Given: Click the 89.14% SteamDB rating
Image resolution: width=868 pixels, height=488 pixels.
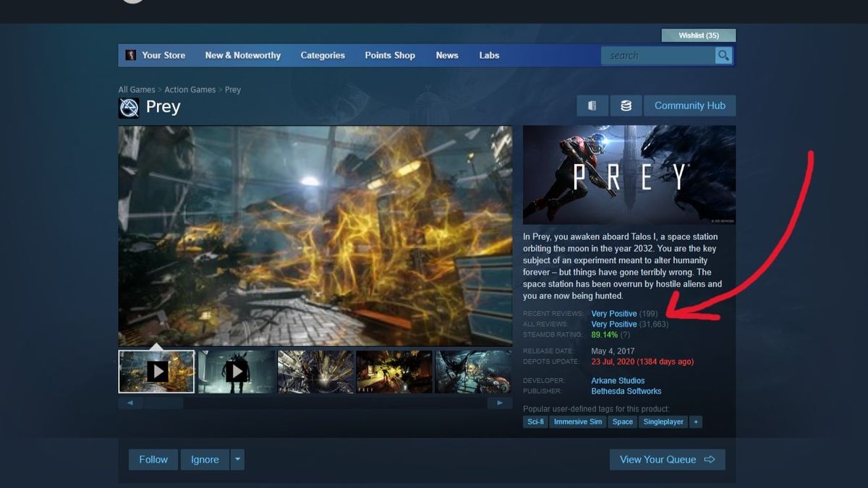Looking at the screenshot, I should click(605, 335).
